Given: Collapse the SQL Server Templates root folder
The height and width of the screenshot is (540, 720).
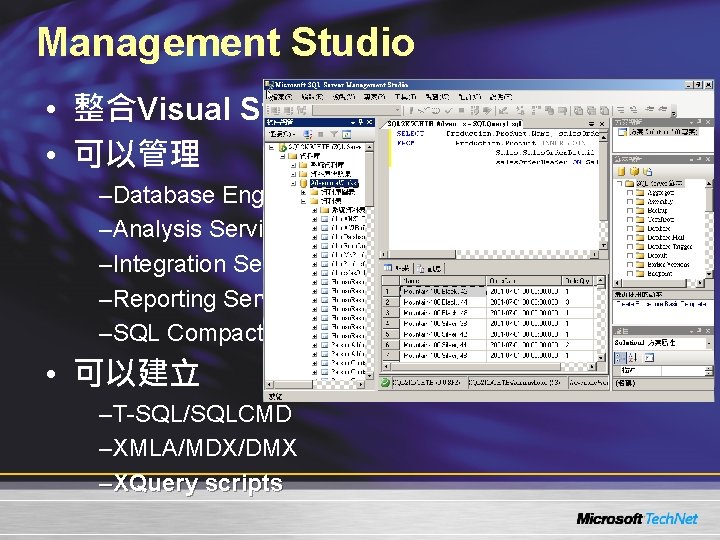Looking at the screenshot, I should point(619,184).
